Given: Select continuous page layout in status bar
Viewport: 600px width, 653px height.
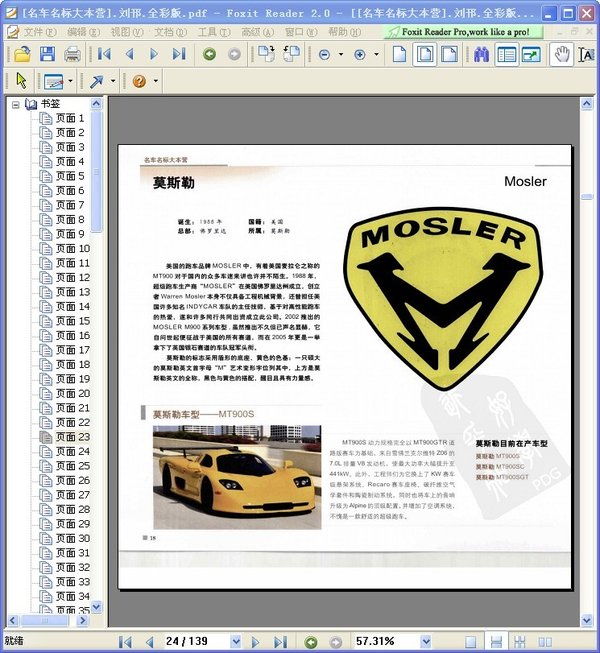Looking at the screenshot, I should [496, 642].
